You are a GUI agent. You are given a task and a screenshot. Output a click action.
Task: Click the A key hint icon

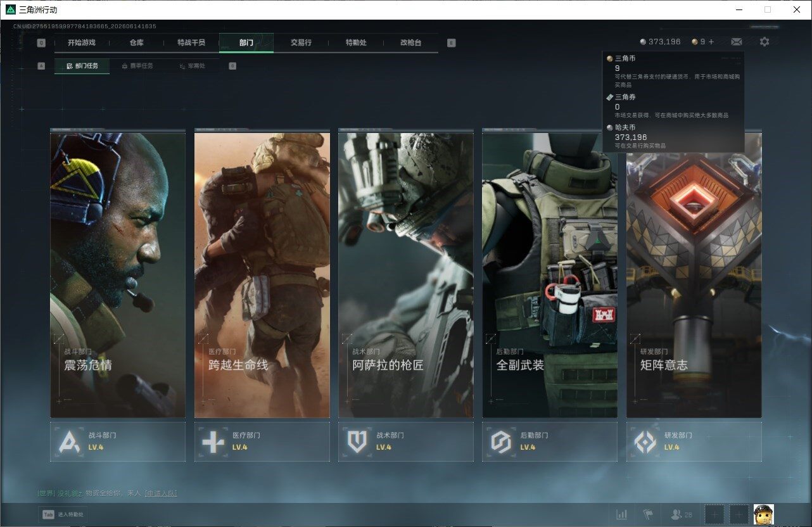[41, 66]
